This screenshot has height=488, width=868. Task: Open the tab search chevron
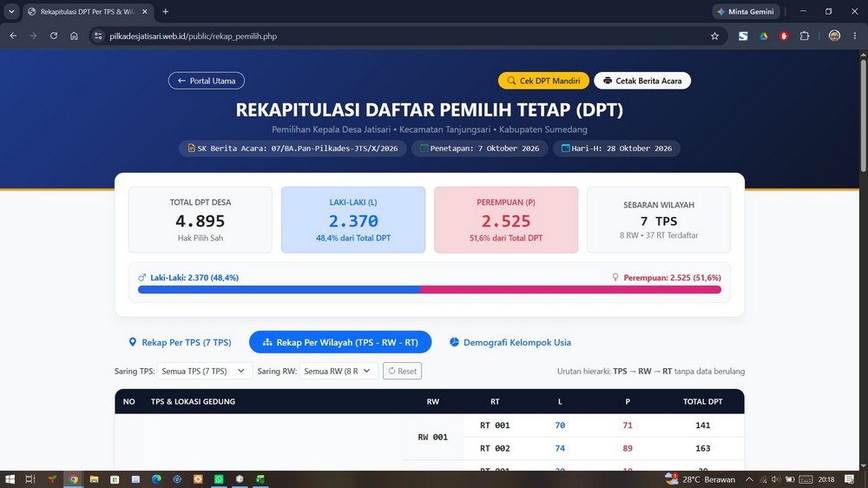click(x=11, y=11)
